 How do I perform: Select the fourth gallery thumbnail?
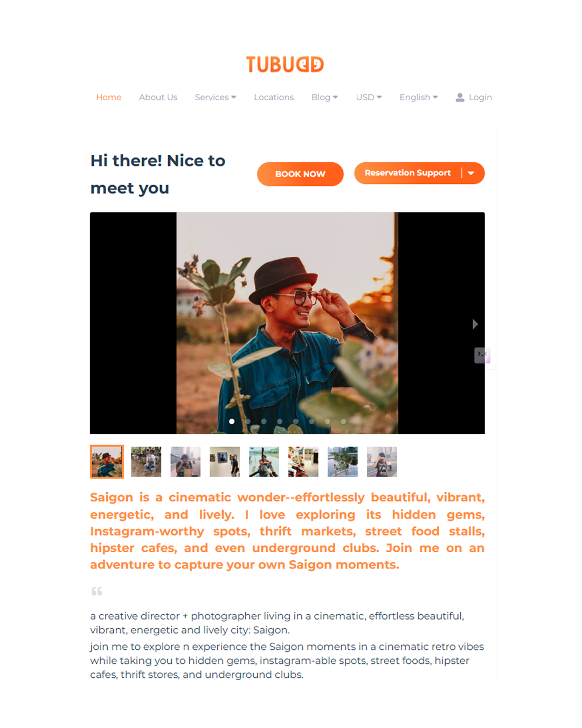click(225, 462)
